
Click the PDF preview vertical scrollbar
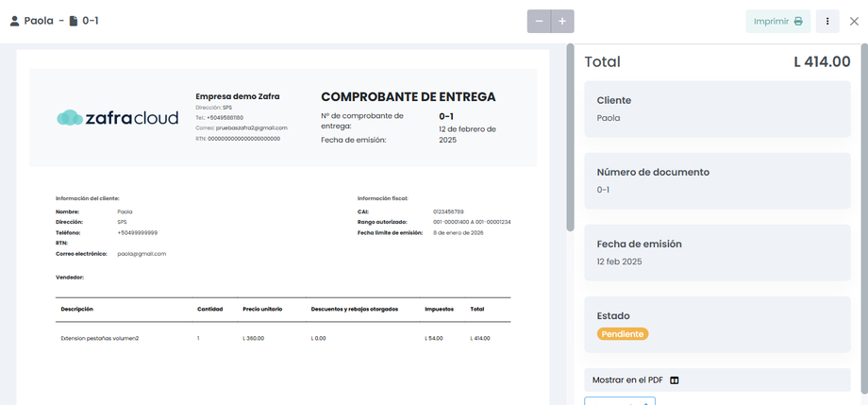click(x=570, y=137)
